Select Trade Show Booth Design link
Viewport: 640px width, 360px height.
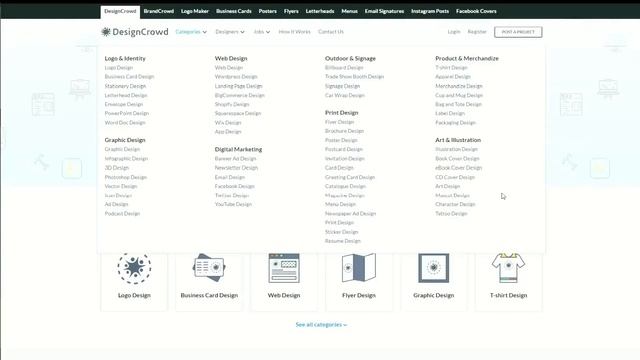[x=355, y=77]
